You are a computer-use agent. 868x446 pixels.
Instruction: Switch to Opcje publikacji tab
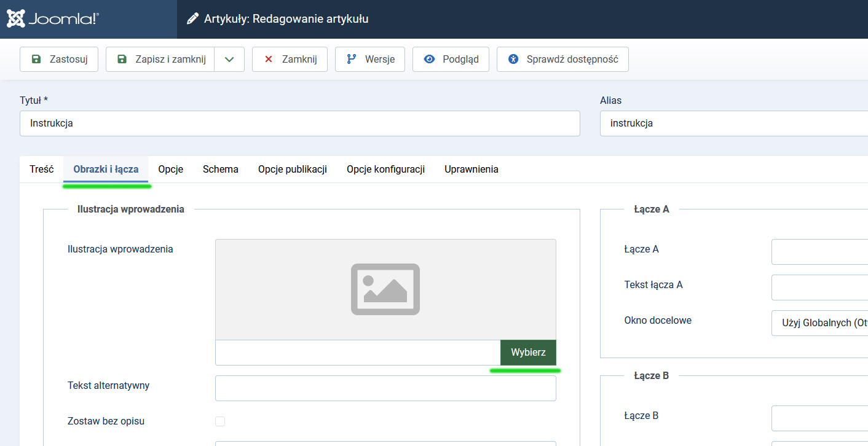click(293, 169)
